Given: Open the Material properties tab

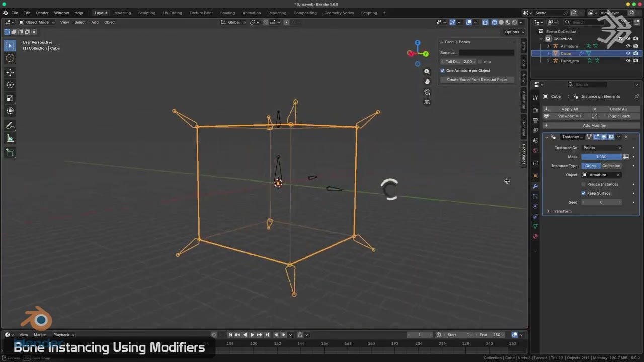Looking at the screenshot, I should (535, 236).
